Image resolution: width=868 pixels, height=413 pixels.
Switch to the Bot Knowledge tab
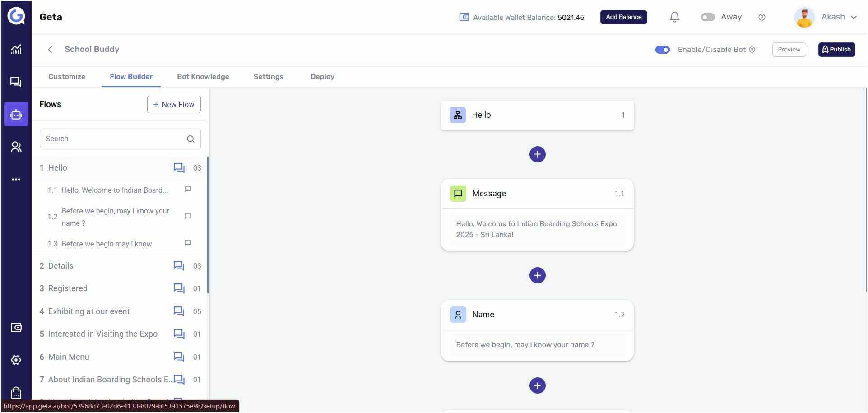(203, 77)
